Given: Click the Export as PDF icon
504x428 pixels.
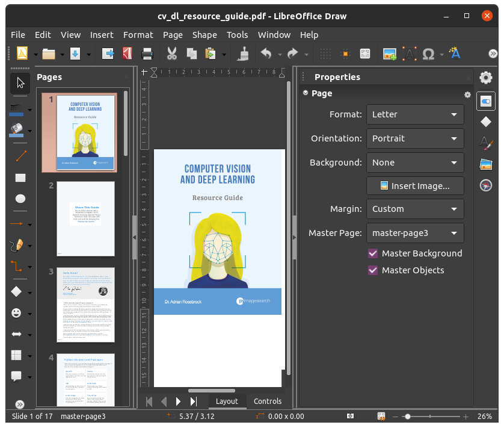Looking at the screenshot, I should click(128, 54).
